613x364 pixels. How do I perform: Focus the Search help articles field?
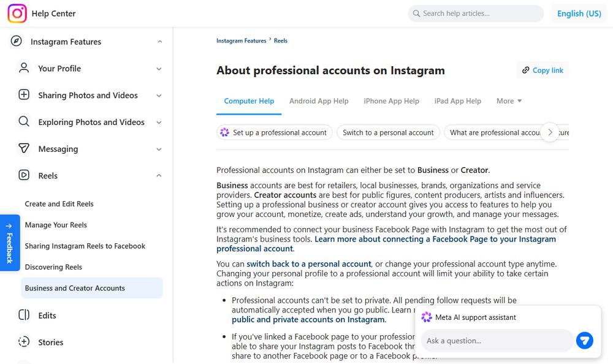pos(476,13)
